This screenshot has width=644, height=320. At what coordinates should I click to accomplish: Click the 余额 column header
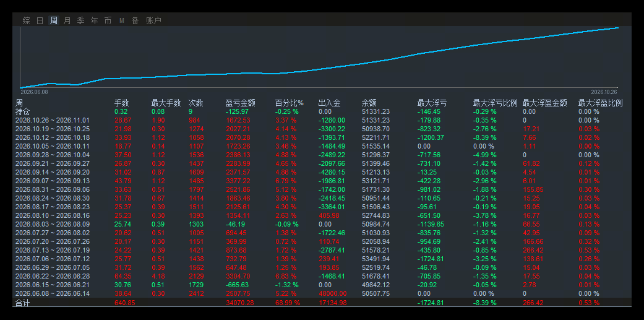click(x=369, y=103)
